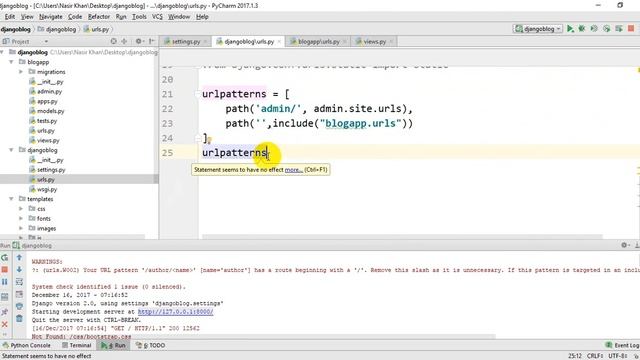
Task: Run djangoblog with the green play icon
Action: (570, 29)
